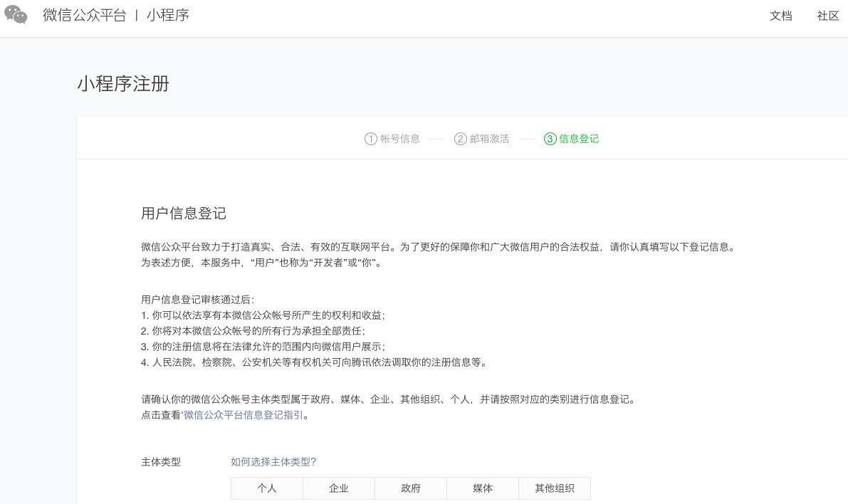Click the 小程序注册 page heading

click(x=123, y=84)
